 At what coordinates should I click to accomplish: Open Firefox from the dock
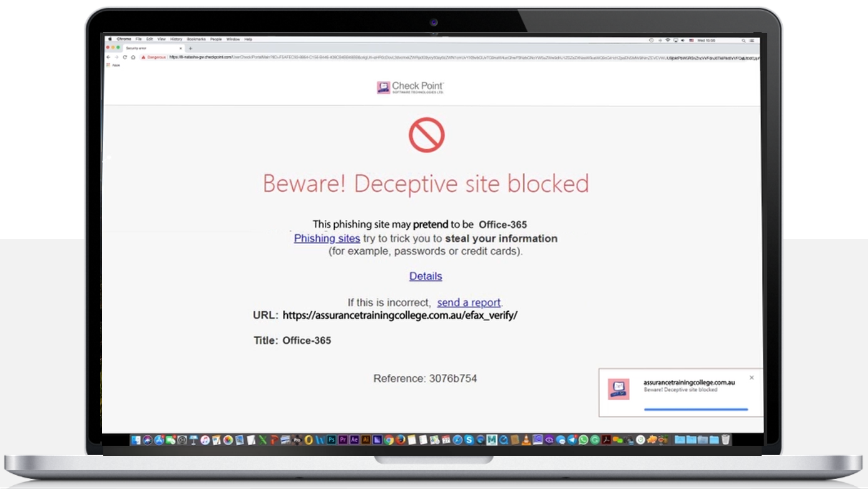coord(401,440)
